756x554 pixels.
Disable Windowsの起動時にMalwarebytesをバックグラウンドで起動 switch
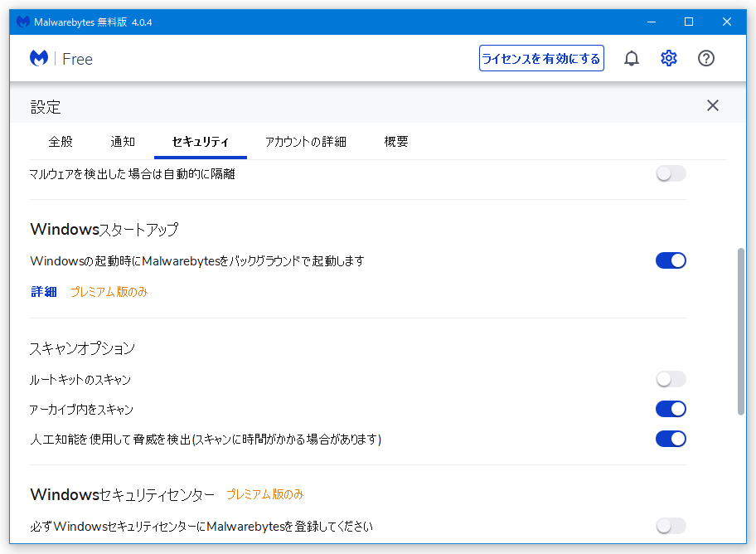671,260
